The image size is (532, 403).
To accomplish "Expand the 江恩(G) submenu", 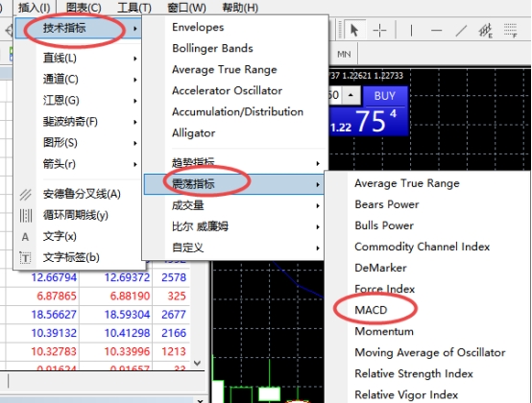I will [x=78, y=101].
